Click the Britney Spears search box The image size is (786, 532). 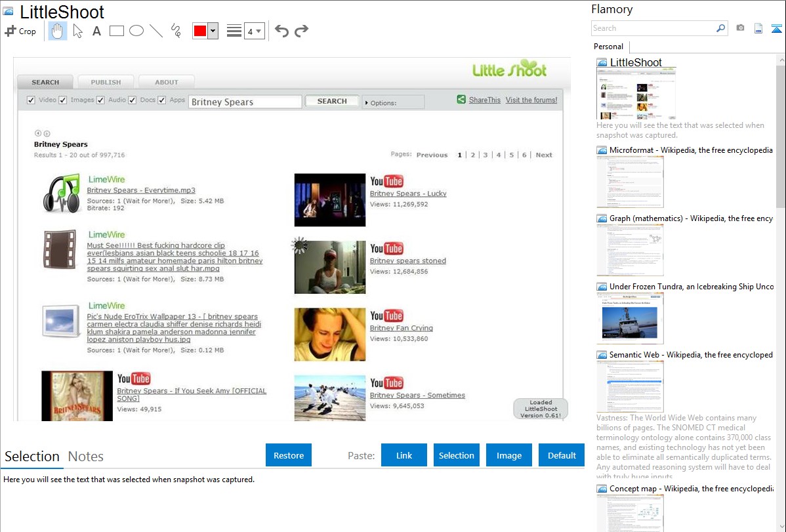click(245, 102)
